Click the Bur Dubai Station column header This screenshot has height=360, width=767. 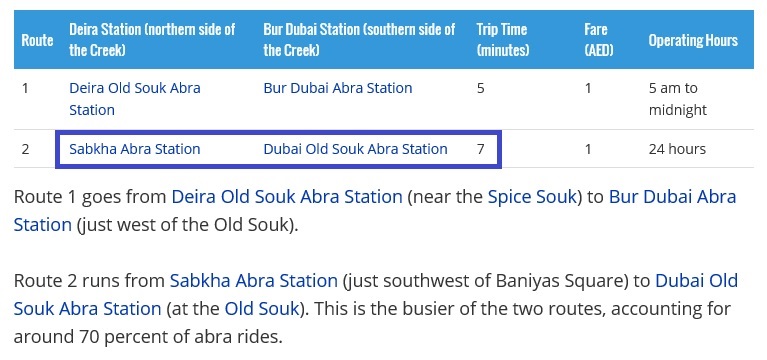tap(359, 40)
